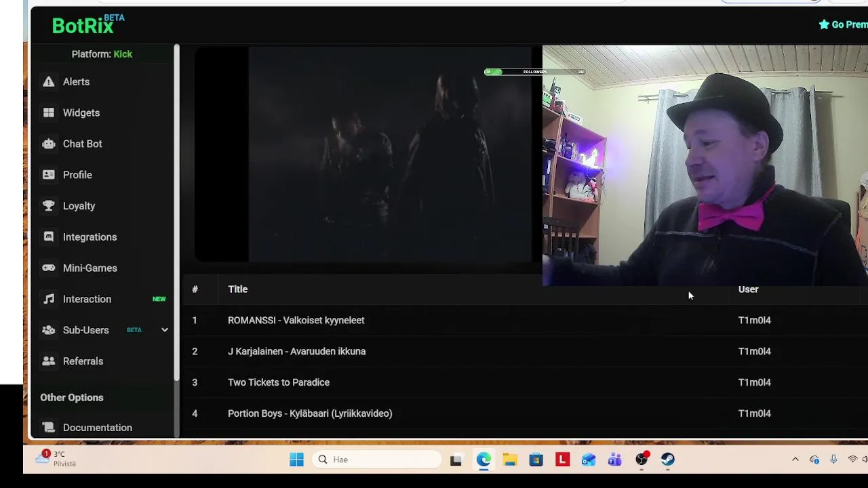This screenshot has height=488, width=868.
Task: Show hidden tray icons chevron
Action: [x=795, y=460]
